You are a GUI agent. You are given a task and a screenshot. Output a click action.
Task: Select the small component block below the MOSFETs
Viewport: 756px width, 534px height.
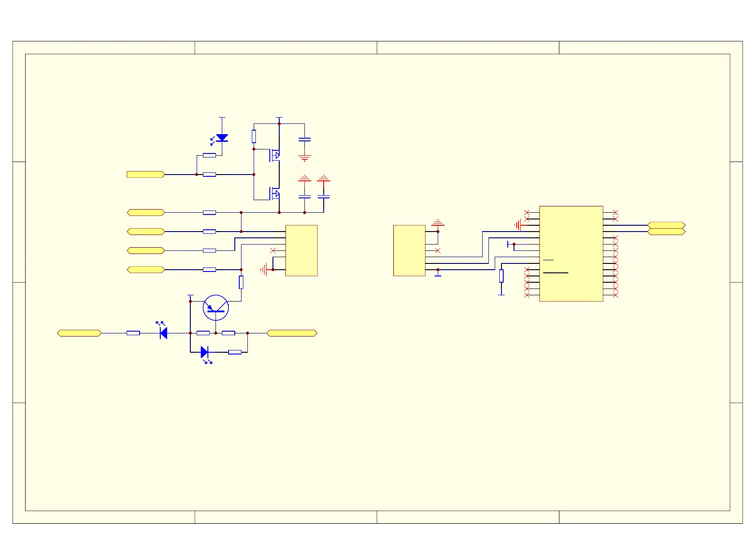(x=301, y=250)
